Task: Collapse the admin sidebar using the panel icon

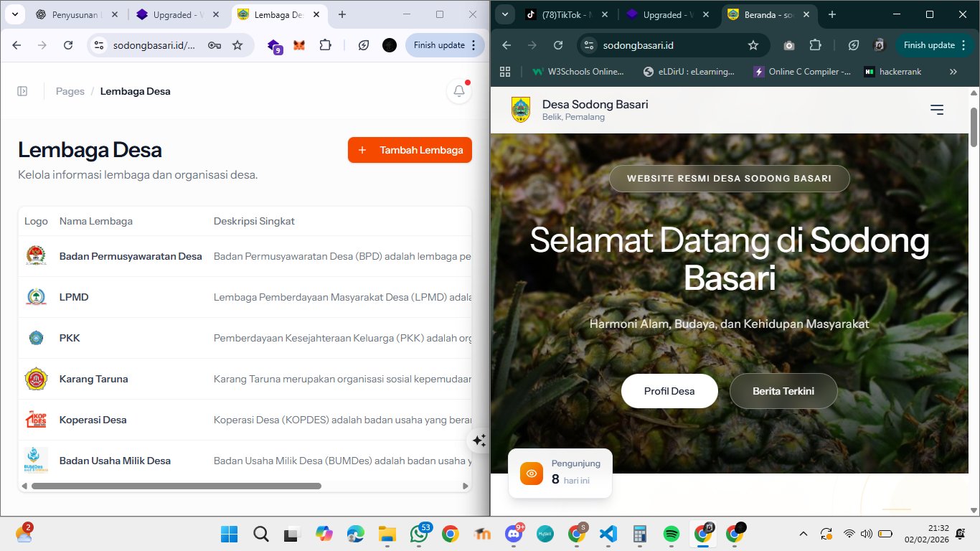Action: coord(22,91)
